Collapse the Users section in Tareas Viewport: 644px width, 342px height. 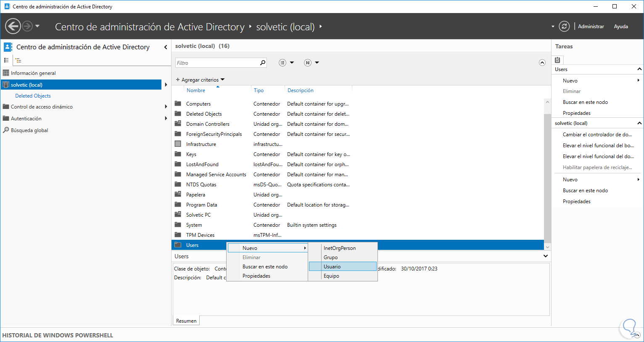click(x=639, y=69)
